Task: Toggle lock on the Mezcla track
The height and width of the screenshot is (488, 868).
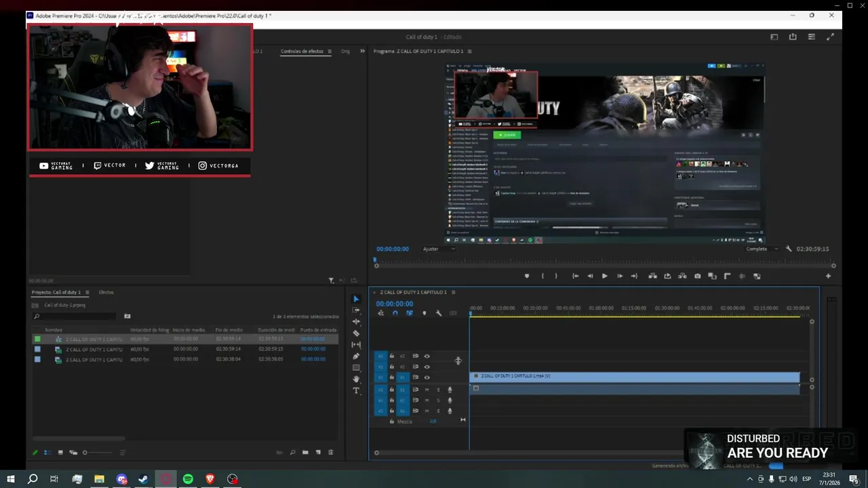Action: coord(391,422)
